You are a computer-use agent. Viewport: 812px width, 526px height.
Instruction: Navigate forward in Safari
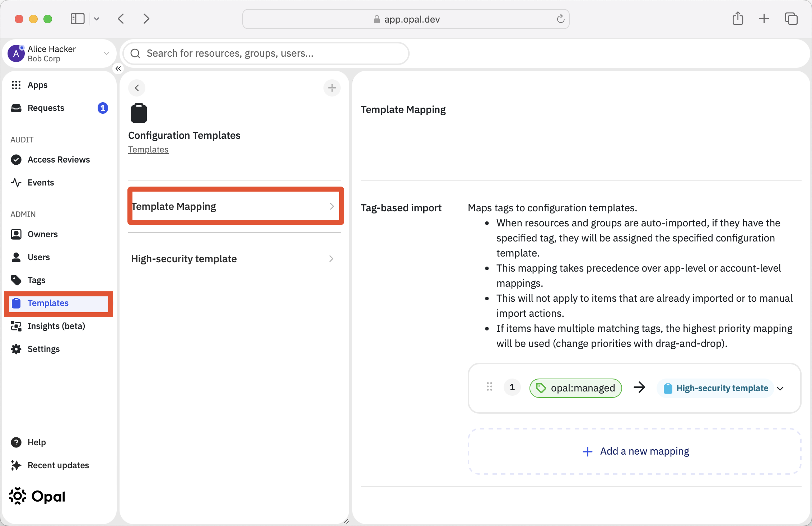pyautogui.click(x=146, y=19)
